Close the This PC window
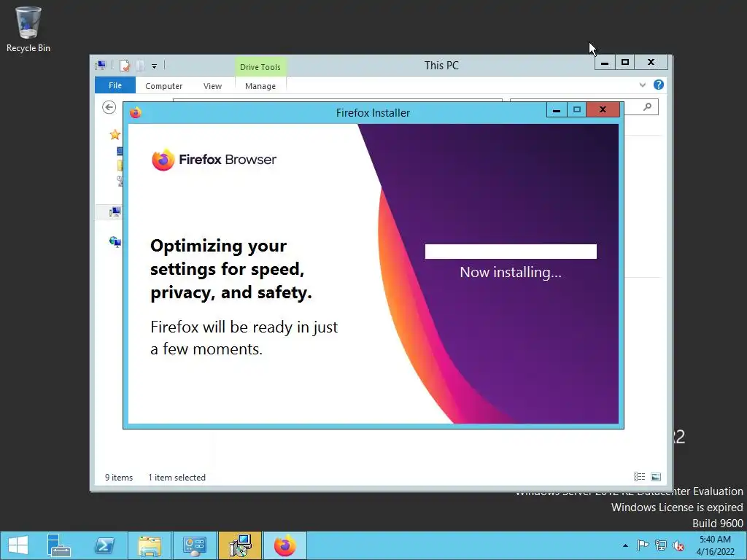Viewport: 747px width, 560px height. (x=651, y=63)
